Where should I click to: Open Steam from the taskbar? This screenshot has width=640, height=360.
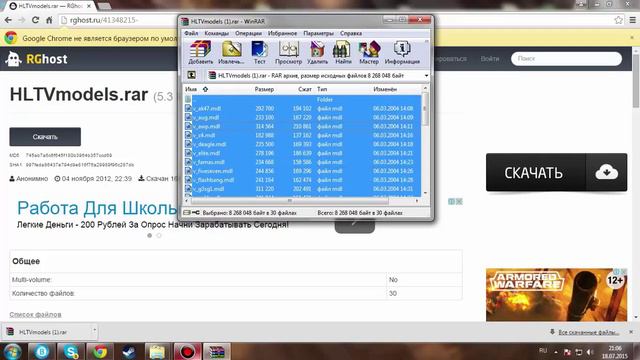[x=129, y=351]
